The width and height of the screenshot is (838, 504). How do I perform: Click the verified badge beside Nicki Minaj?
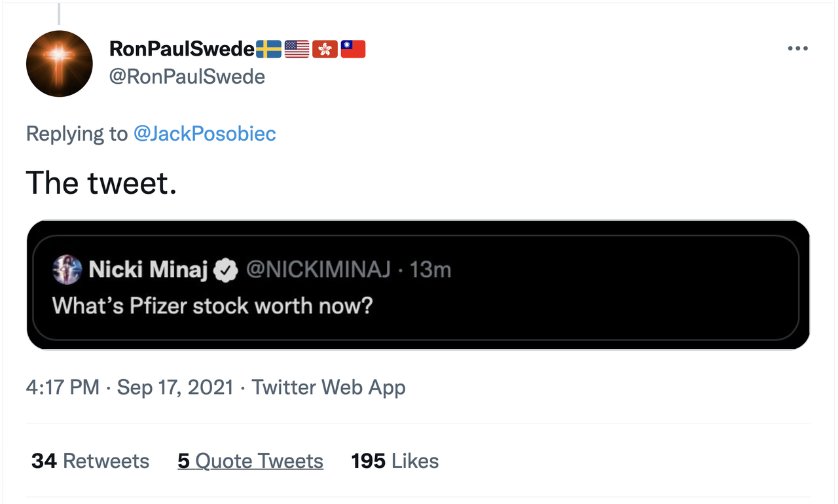coord(227,270)
